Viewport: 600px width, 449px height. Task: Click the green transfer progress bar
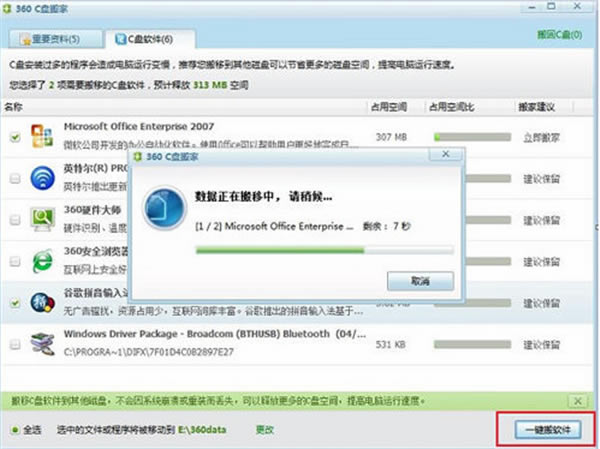[324, 251]
